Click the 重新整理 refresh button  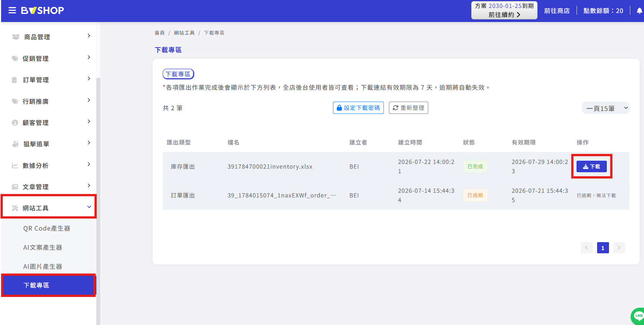click(408, 108)
